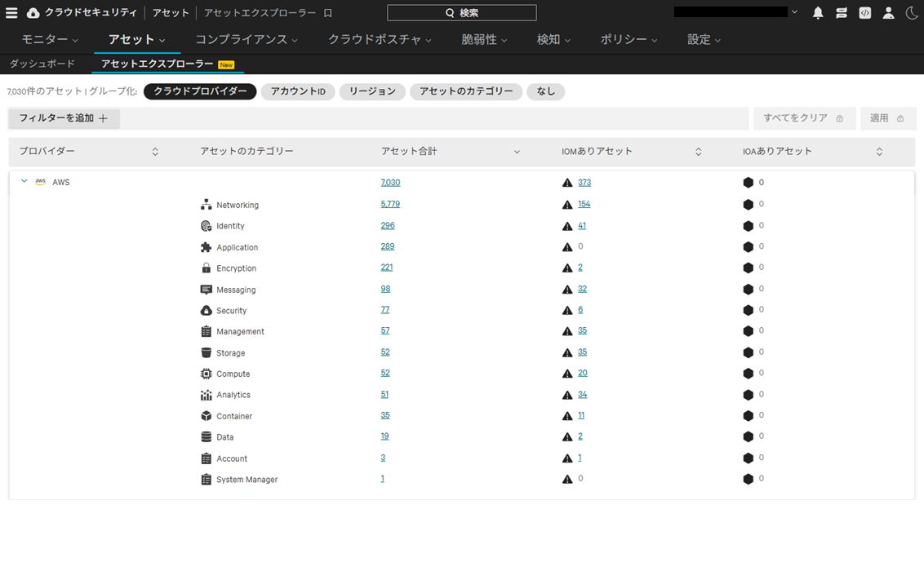The height and width of the screenshot is (571, 924).
Task: Click the Analytics chart icon
Action: tap(207, 395)
